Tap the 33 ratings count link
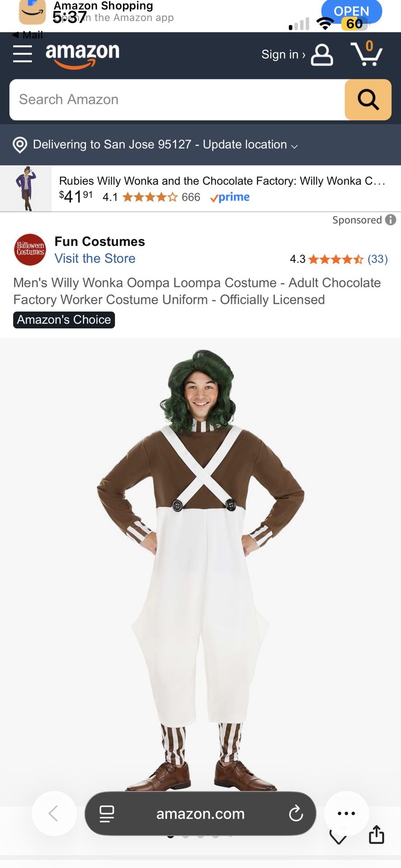The image size is (401, 868). pyautogui.click(x=377, y=259)
